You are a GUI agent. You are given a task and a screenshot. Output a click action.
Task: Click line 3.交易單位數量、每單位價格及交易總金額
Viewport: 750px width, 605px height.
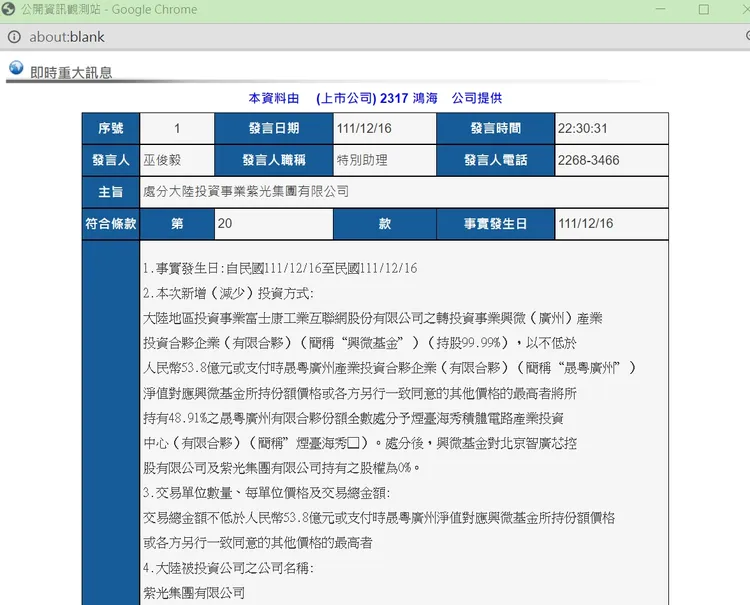(x=266, y=493)
